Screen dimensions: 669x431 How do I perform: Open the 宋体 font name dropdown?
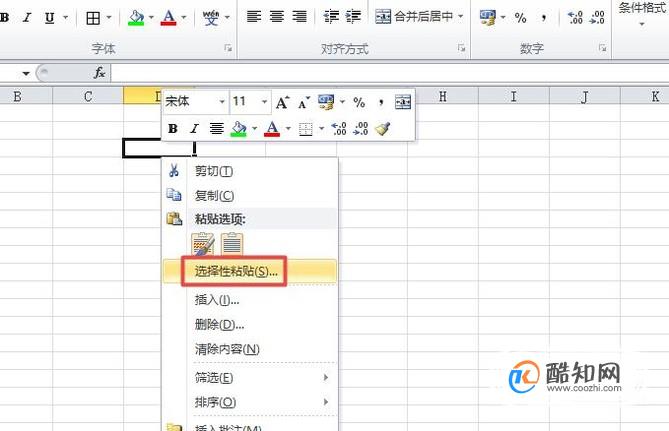pos(222,102)
